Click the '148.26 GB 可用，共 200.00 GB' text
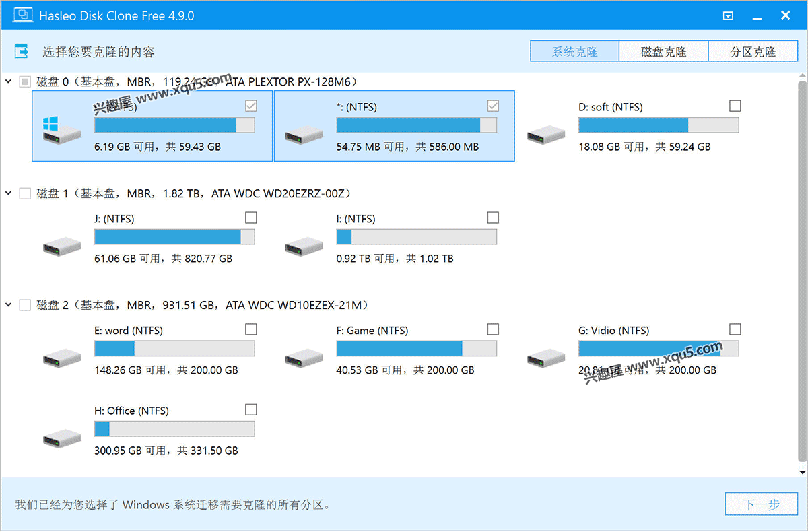The width and height of the screenshot is (808, 532). (166, 370)
